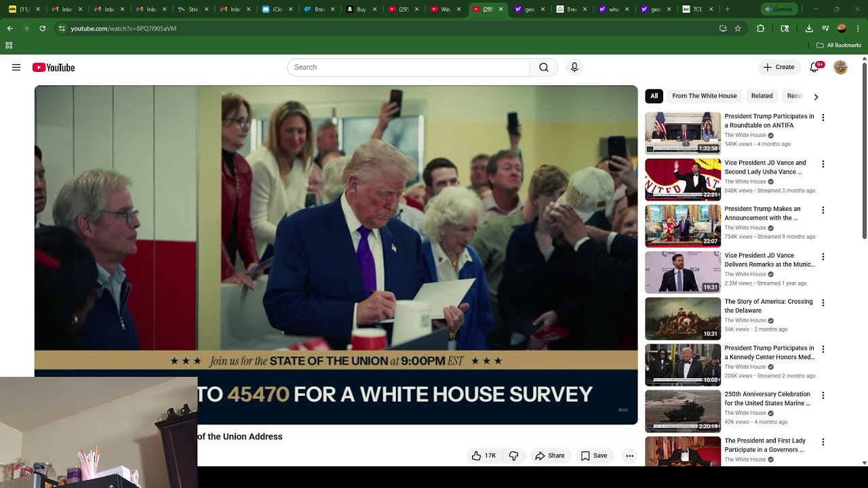The height and width of the screenshot is (488, 868).
Task: Open the All Bookmarks folder
Action: click(x=839, y=45)
